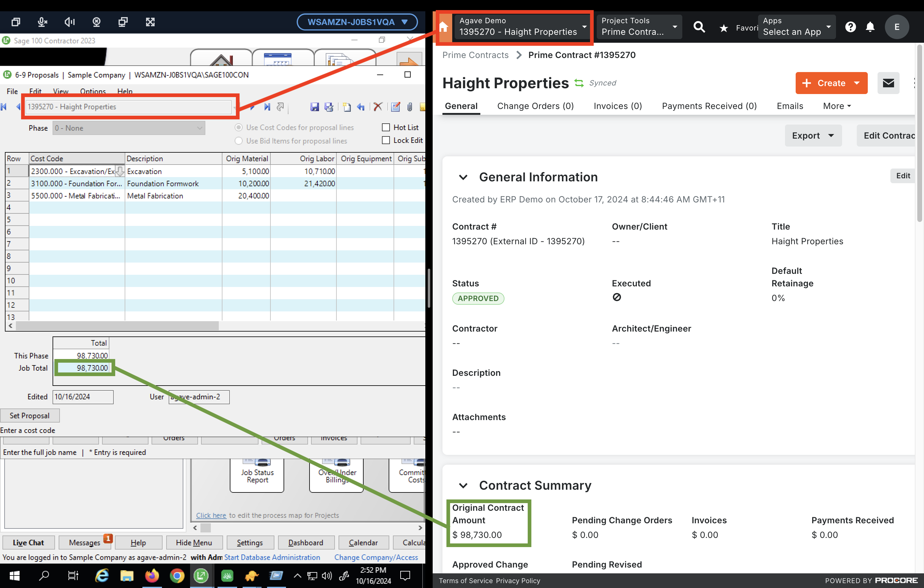Image resolution: width=924 pixels, height=588 pixels.
Task: Click the horizontal scrollbar under the proposal grid
Action: tap(117, 326)
